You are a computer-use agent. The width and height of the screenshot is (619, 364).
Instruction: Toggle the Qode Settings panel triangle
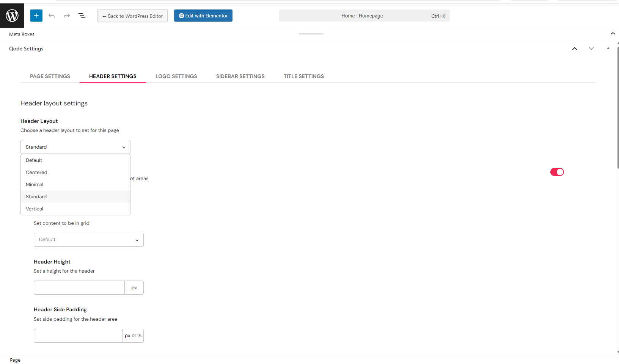click(608, 49)
